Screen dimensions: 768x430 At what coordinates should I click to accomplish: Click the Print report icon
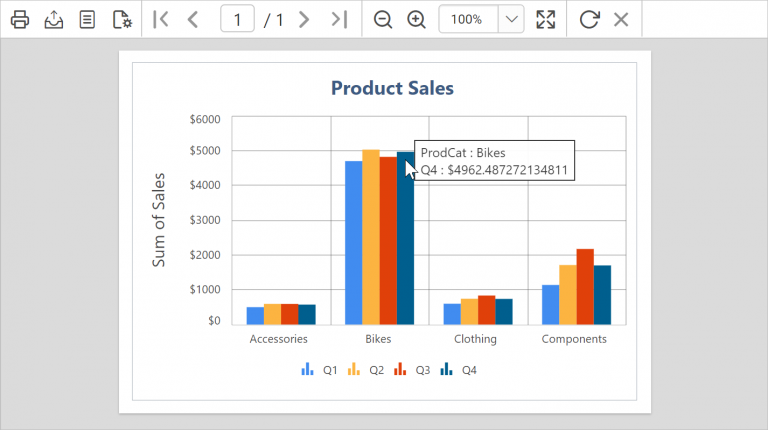point(20,19)
